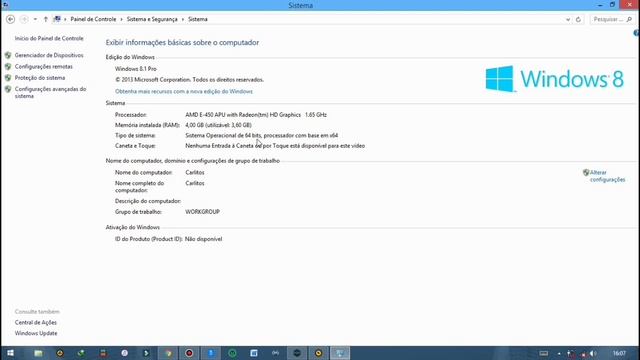Click the processor value AMD E-450 APU
This screenshot has height=360, width=640.
tap(256, 115)
